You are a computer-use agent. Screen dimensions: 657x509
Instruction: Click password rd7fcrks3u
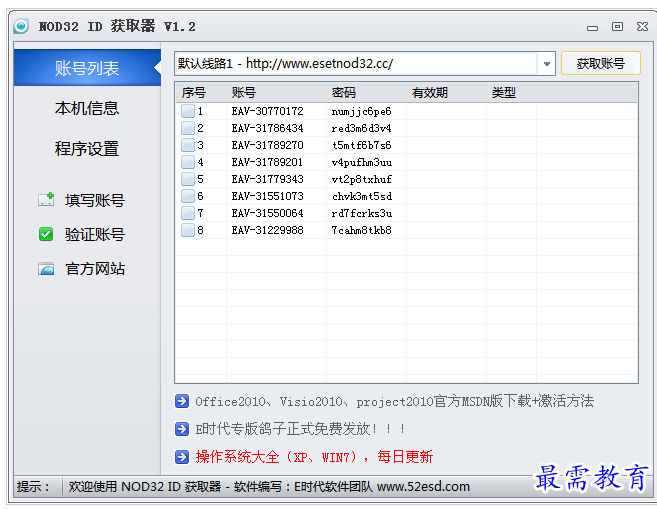point(362,213)
